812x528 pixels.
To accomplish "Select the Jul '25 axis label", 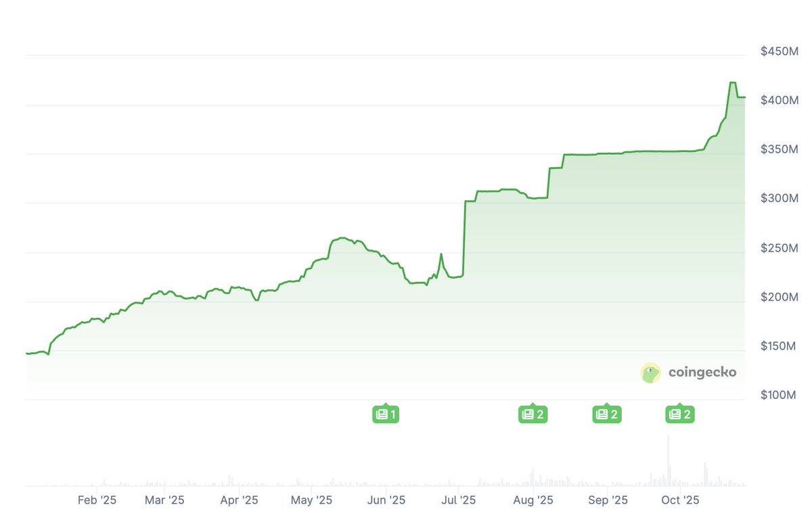I will pyautogui.click(x=458, y=500).
